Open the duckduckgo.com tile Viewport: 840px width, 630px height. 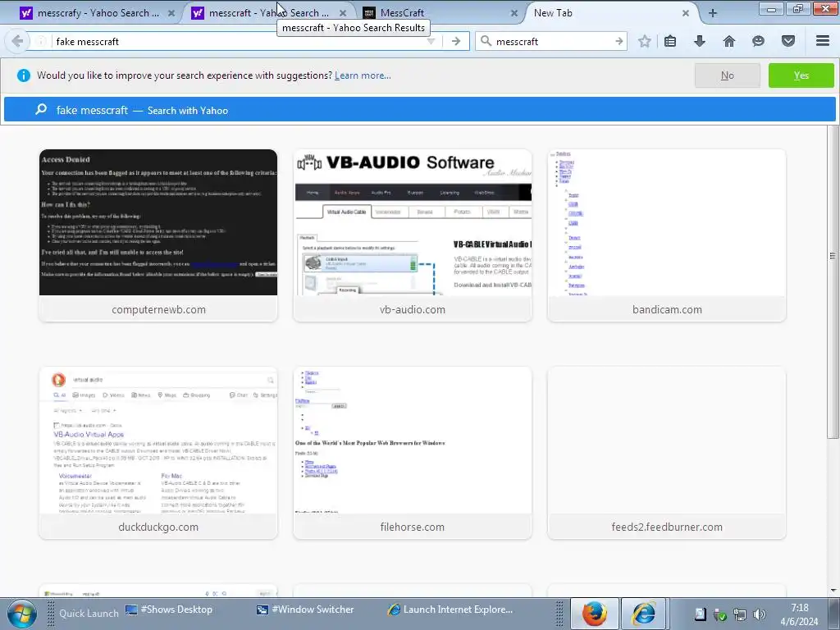click(158, 453)
